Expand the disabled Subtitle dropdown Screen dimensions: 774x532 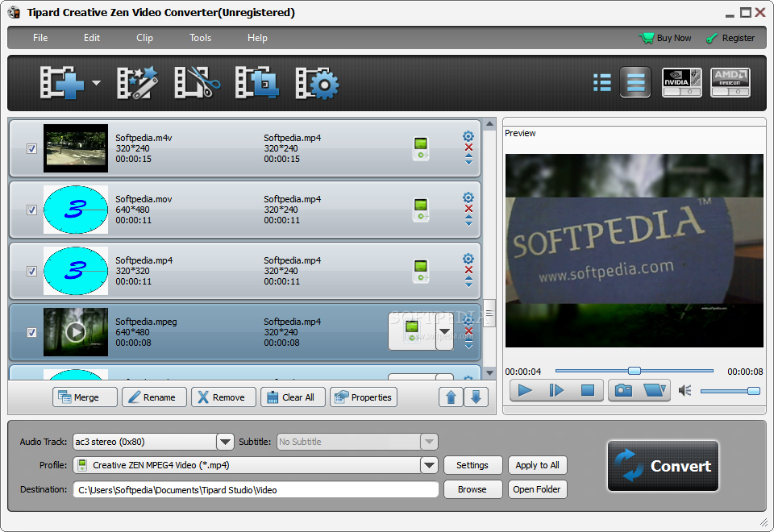click(430, 442)
